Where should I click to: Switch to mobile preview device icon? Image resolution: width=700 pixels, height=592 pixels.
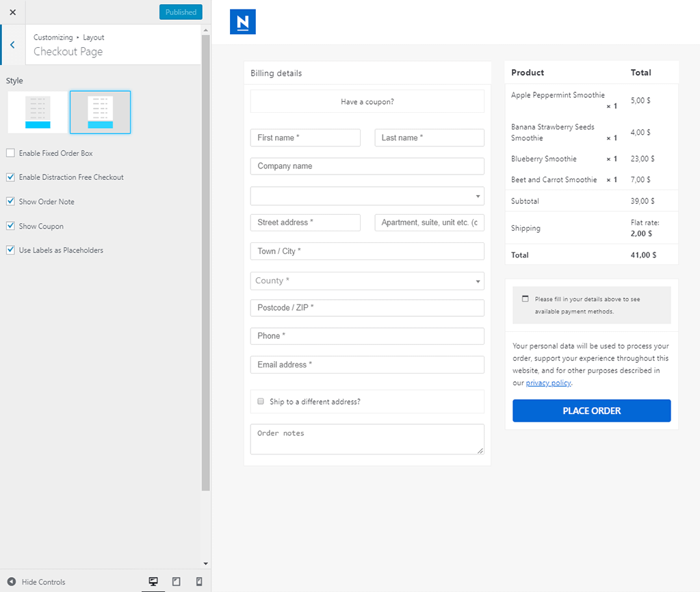click(x=199, y=582)
